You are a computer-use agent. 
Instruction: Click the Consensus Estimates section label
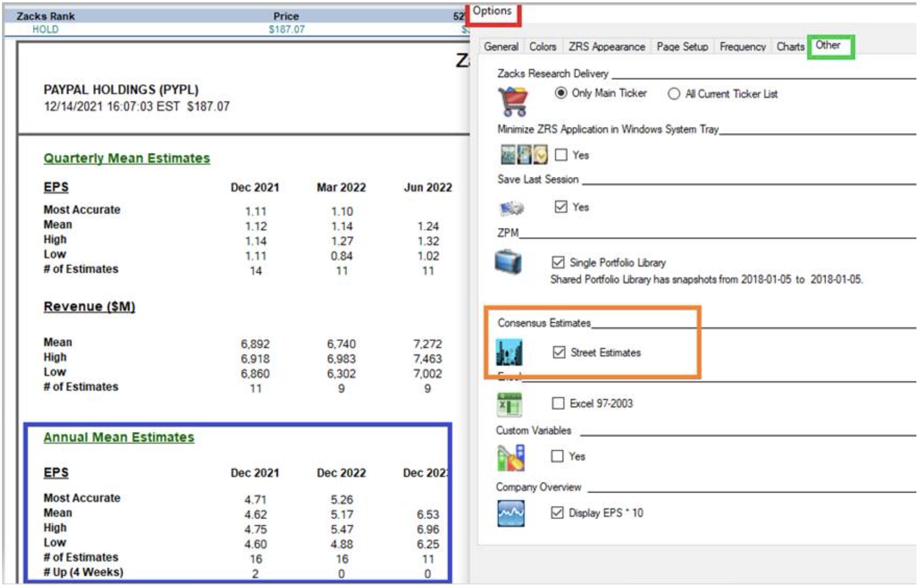tap(544, 323)
